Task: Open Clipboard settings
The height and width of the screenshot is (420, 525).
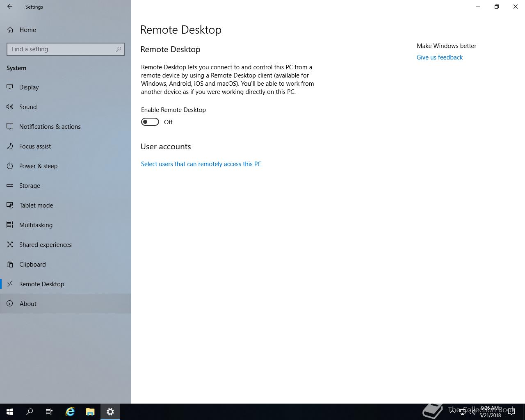Action: [66, 264]
